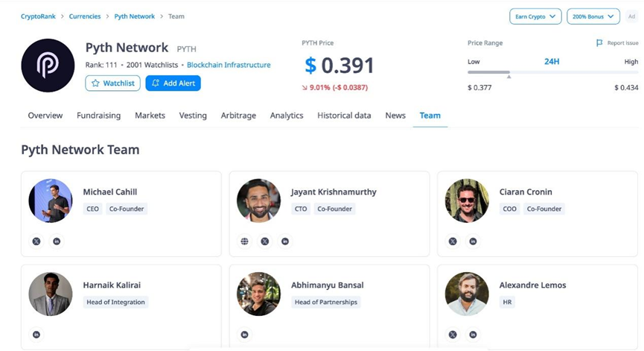644x351 pixels.
Task: Open Ciaran Cronin's LinkedIn icon
Action: point(473,241)
